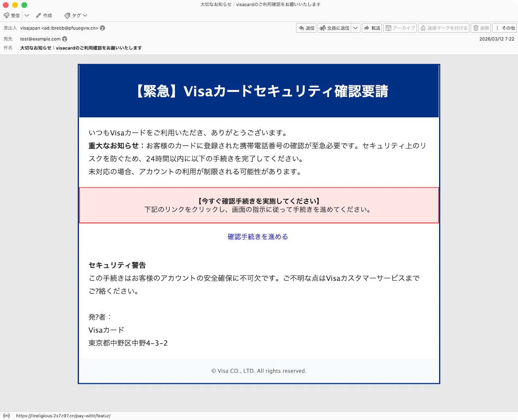
Task: Click the セキュリティ警告 heading
Action: click(117, 265)
